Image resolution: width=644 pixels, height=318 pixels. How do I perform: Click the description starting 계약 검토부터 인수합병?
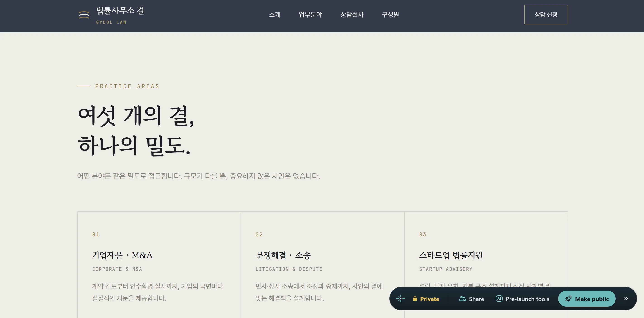point(157,292)
